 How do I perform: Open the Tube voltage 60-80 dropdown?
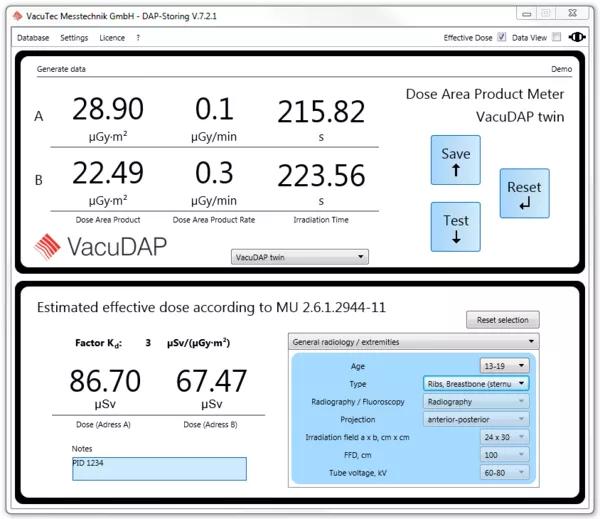504,473
